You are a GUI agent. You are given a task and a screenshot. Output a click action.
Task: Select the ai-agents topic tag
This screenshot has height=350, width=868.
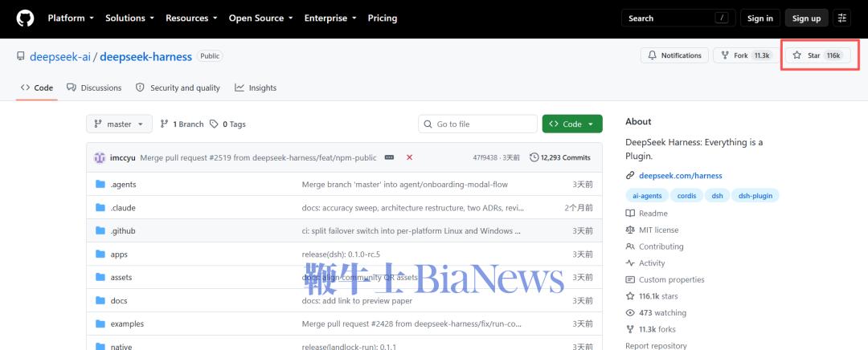pyautogui.click(x=647, y=196)
